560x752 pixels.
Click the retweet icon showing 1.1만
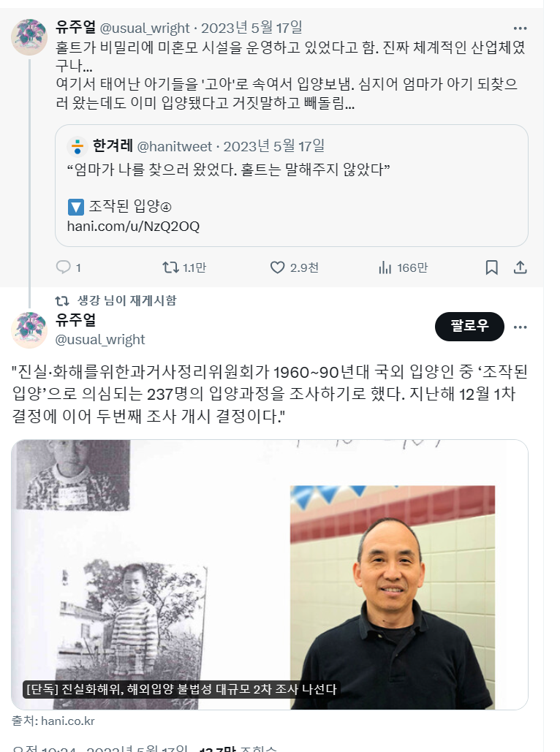point(170,267)
